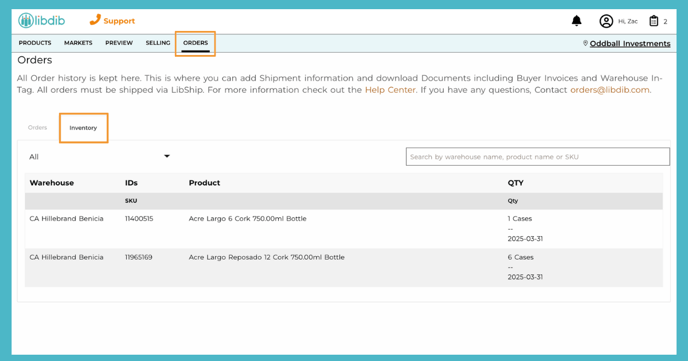
Task: Open notifications bell
Action: [577, 21]
